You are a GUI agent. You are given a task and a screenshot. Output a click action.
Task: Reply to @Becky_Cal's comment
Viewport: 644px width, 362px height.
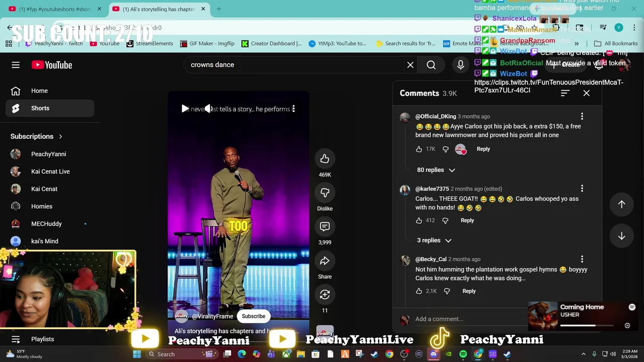(x=469, y=291)
